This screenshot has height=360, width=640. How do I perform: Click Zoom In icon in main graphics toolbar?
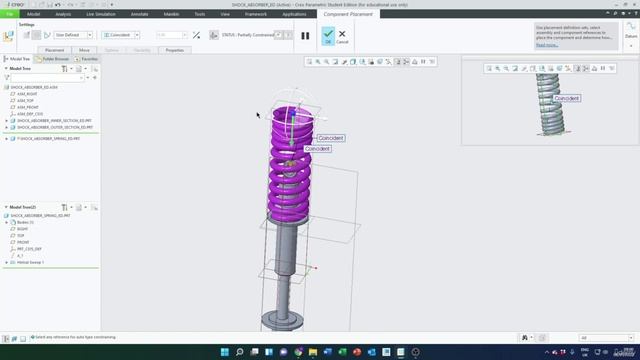(318, 62)
